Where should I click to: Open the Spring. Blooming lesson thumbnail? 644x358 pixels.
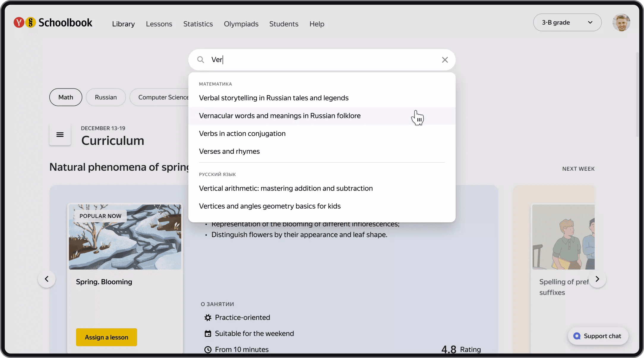pos(125,237)
